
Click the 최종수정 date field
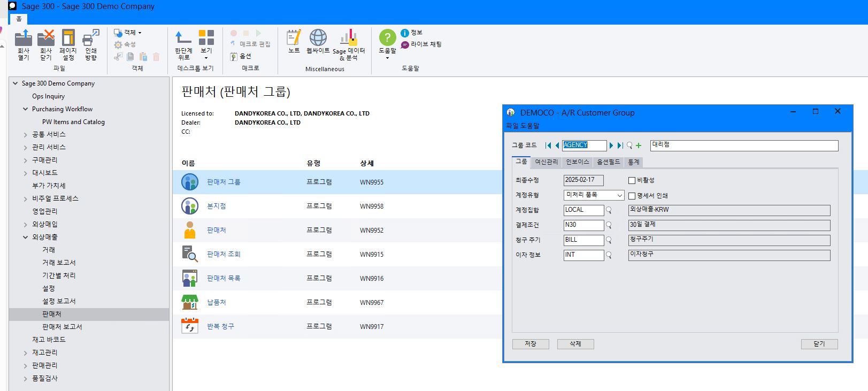coord(583,180)
